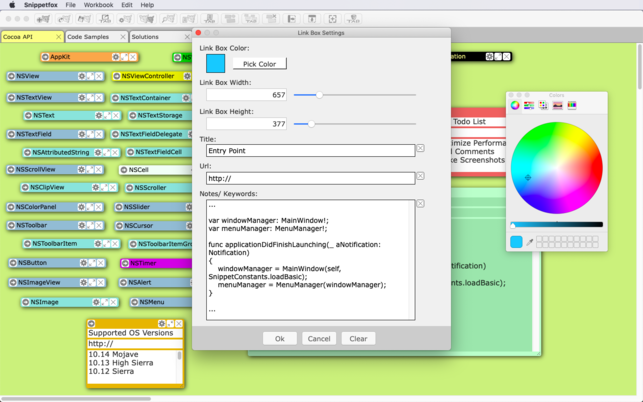Open the Apple menu
The width and height of the screenshot is (643, 402).
(12, 5)
